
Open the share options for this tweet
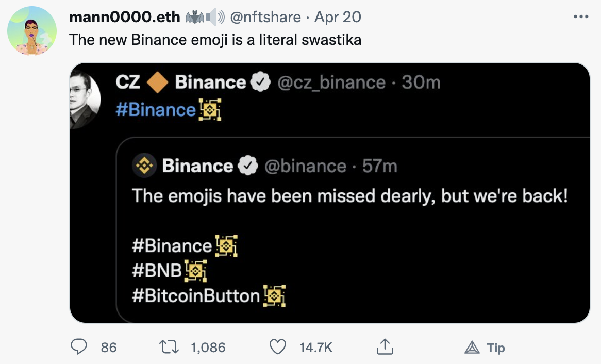click(x=385, y=347)
